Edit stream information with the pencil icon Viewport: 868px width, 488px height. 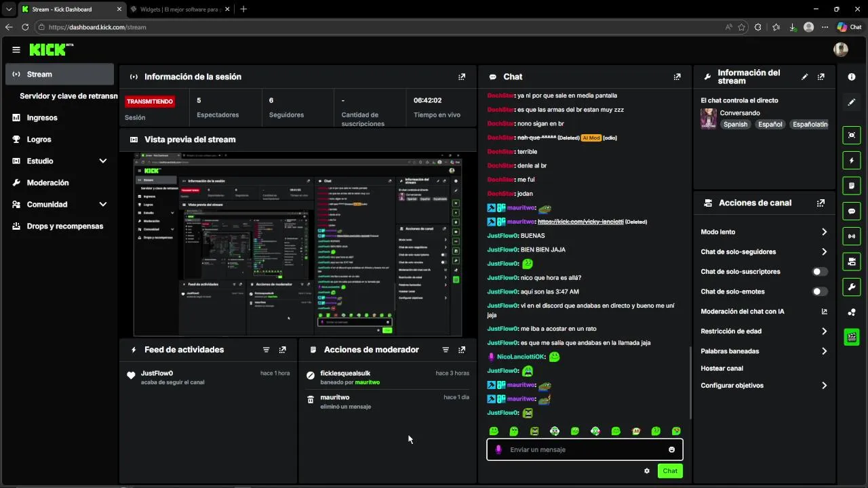point(805,77)
